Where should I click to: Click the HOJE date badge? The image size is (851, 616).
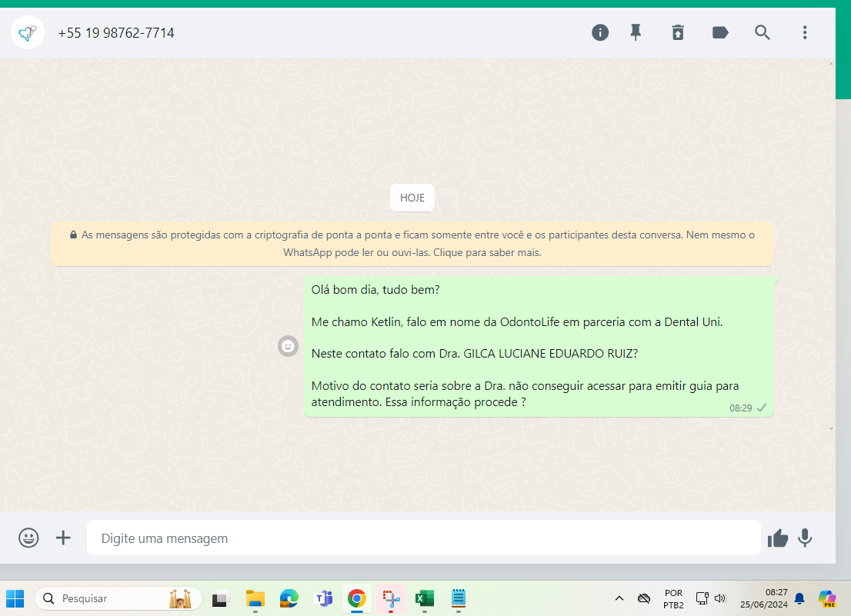(x=412, y=198)
